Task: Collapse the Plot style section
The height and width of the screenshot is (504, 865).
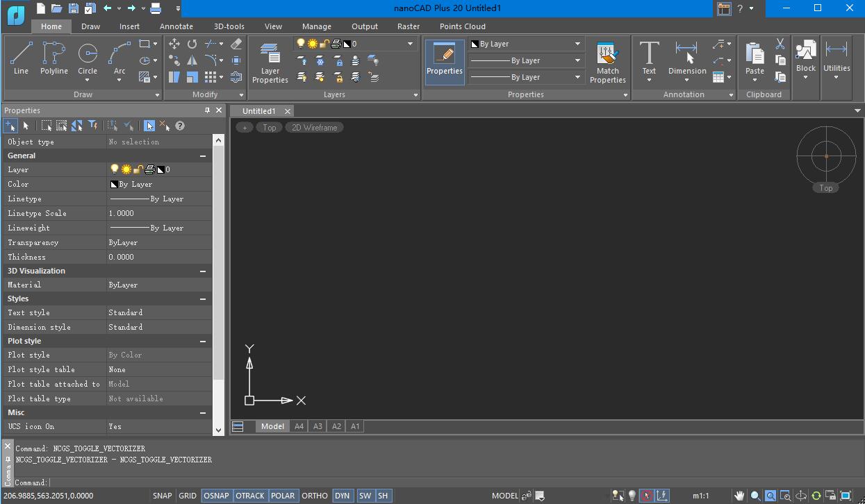Action: click(x=203, y=342)
